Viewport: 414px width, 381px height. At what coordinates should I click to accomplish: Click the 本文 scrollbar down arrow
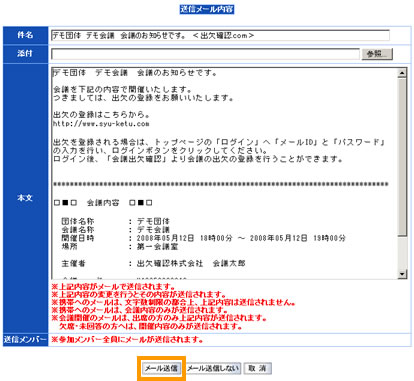[x=402, y=274]
